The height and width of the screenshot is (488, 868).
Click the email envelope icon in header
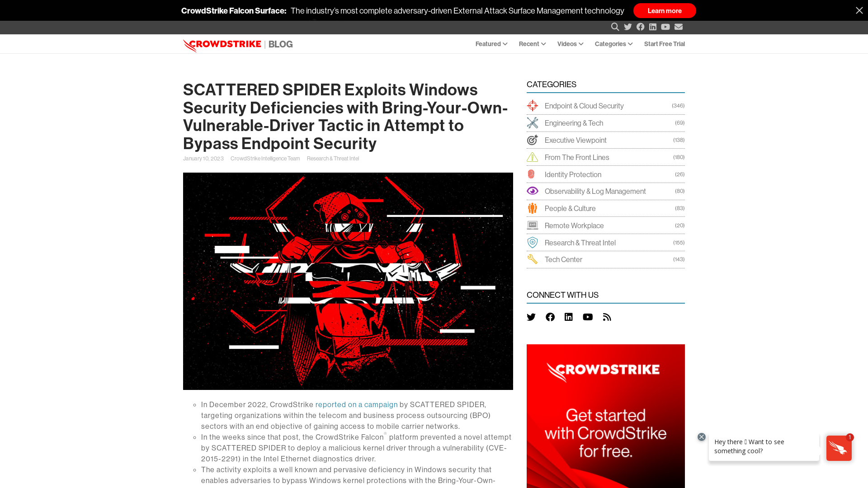[679, 27]
